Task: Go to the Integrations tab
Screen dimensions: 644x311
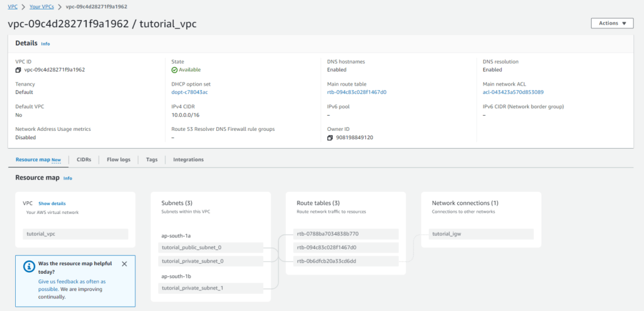Action: pos(188,160)
